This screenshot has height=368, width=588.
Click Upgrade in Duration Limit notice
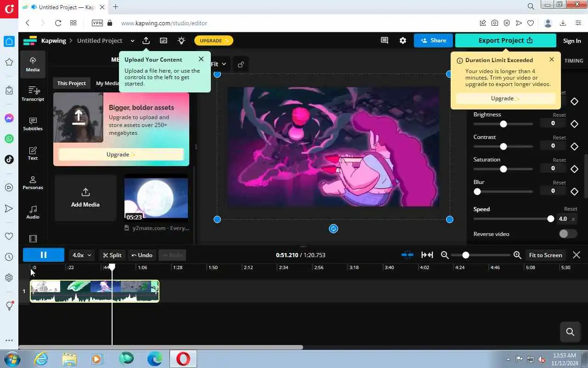tap(505, 98)
